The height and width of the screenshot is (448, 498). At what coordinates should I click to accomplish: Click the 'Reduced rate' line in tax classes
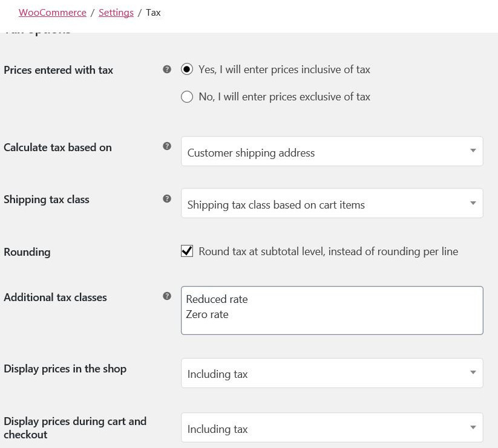(x=217, y=299)
